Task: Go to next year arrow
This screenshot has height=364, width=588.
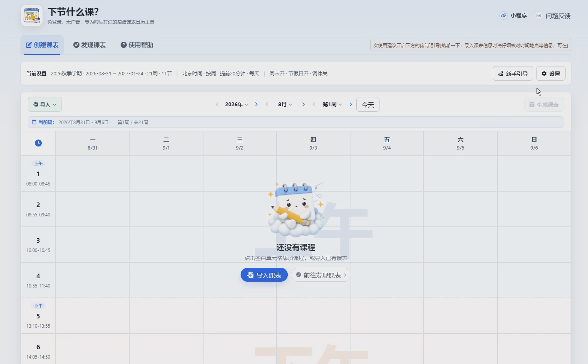Action: point(256,104)
